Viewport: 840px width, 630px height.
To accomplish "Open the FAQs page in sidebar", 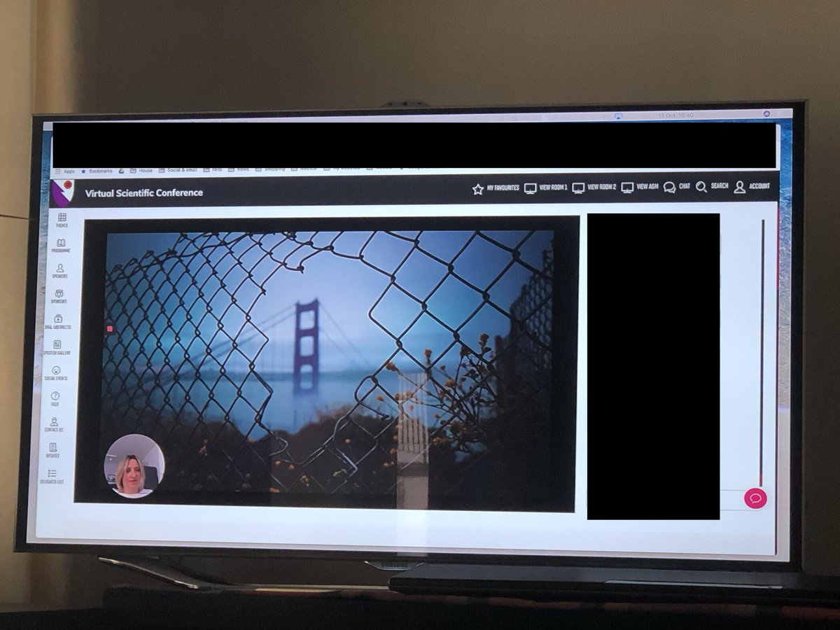I will 55,399.
